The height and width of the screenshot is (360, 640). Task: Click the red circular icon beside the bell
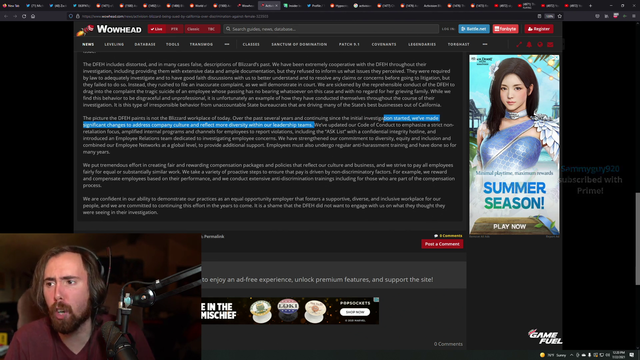540,44
